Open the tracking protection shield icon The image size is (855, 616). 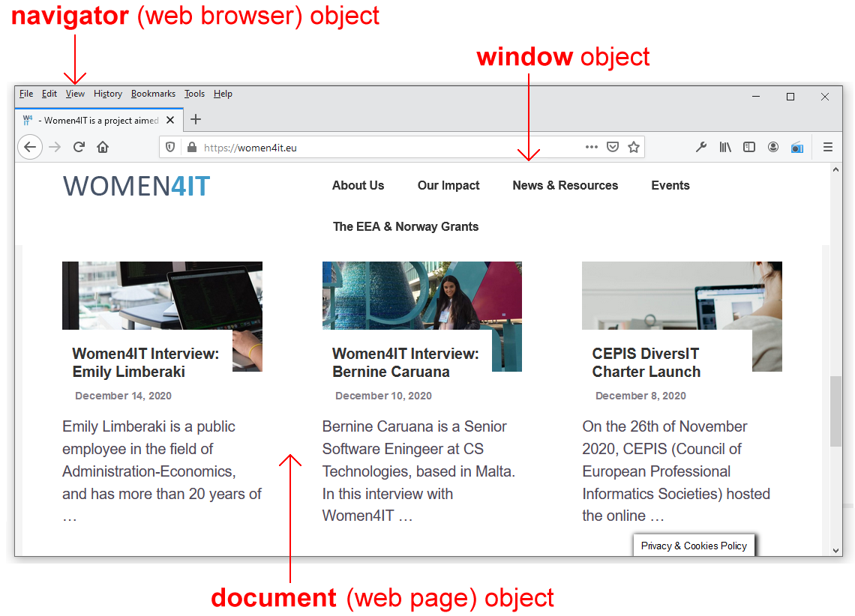(x=171, y=148)
